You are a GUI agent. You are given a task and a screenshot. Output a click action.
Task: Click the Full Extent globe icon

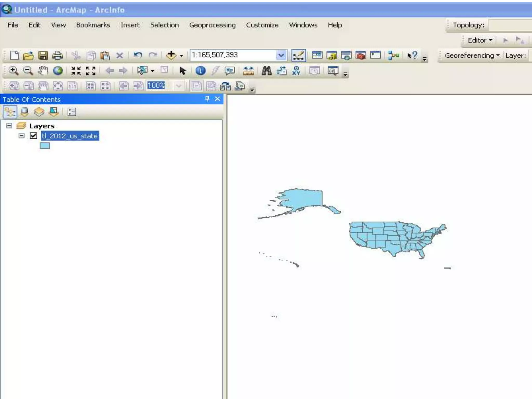[58, 71]
